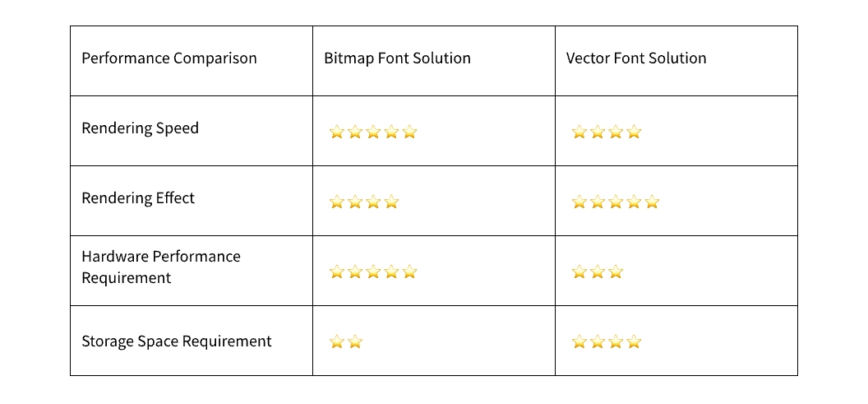
Task: Click fifth star in Bitmap Rendering Speed
Action: [x=409, y=132]
